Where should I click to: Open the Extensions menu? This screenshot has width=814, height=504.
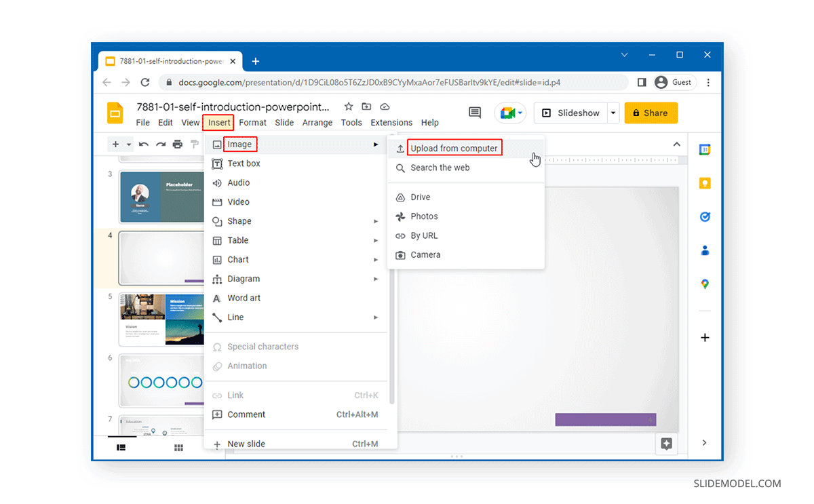click(x=391, y=123)
